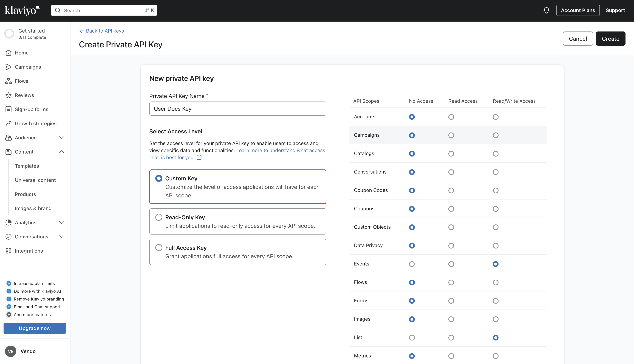Set Events to No Access

(x=412, y=264)
